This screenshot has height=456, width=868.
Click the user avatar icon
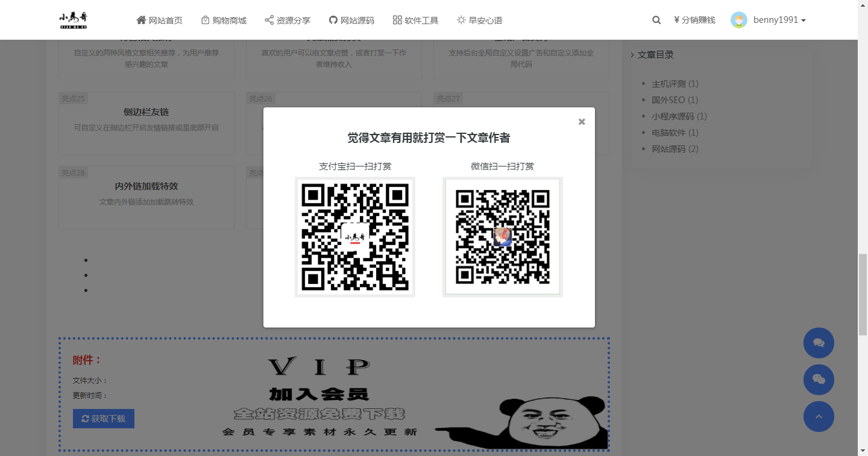[739, 20]
